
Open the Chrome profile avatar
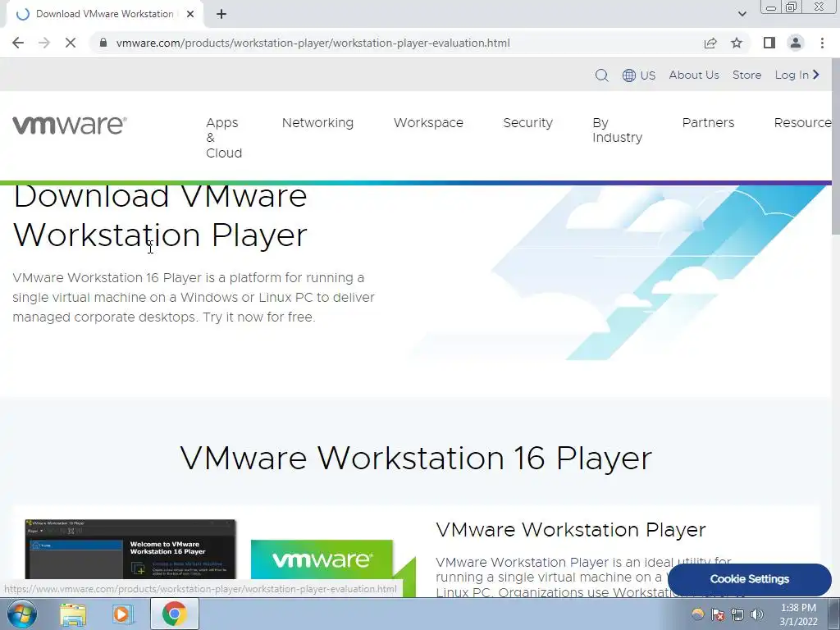(796, 43)
